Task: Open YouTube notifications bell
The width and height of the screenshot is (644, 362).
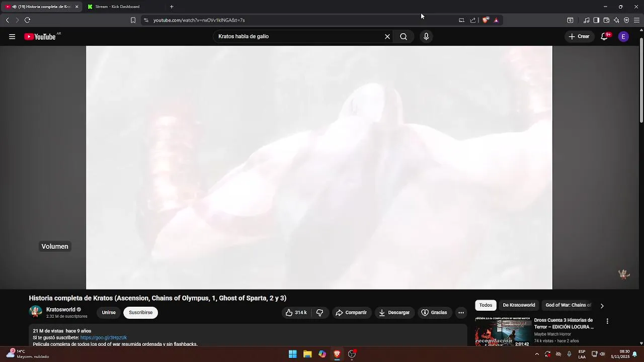Action: [605, 37]
